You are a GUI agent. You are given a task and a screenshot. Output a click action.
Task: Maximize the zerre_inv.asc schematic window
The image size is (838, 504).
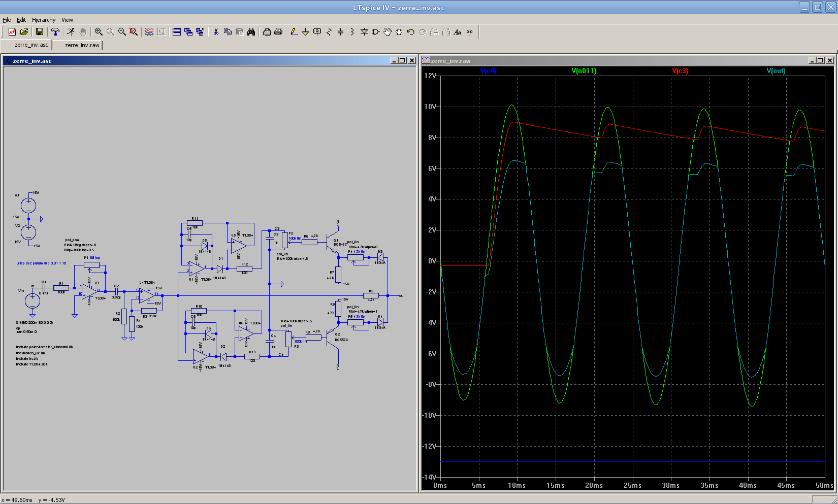click(x=403, y=60)
